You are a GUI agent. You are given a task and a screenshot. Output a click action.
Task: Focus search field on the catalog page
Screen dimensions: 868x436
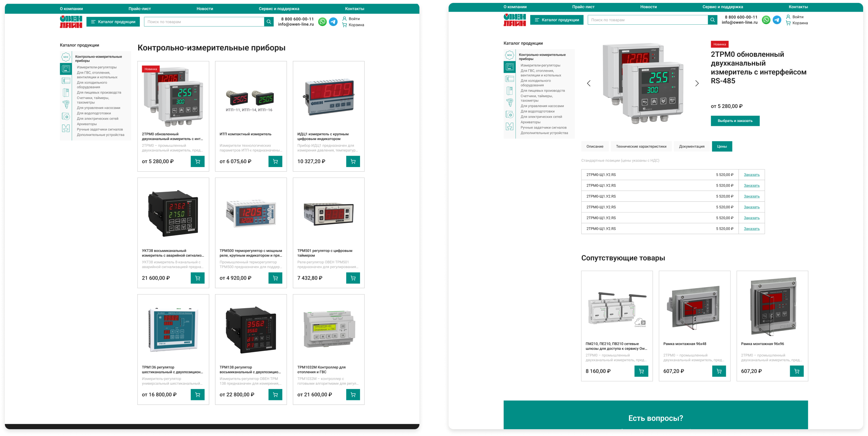click(204, 22)
